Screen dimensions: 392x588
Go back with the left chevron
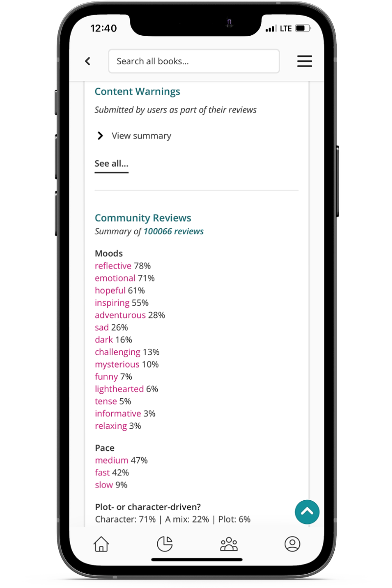pos(88,61)
